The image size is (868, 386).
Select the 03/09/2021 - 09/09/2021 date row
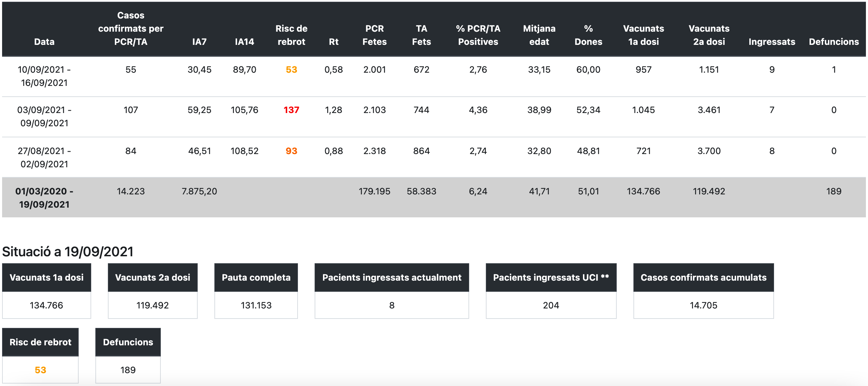44,116
